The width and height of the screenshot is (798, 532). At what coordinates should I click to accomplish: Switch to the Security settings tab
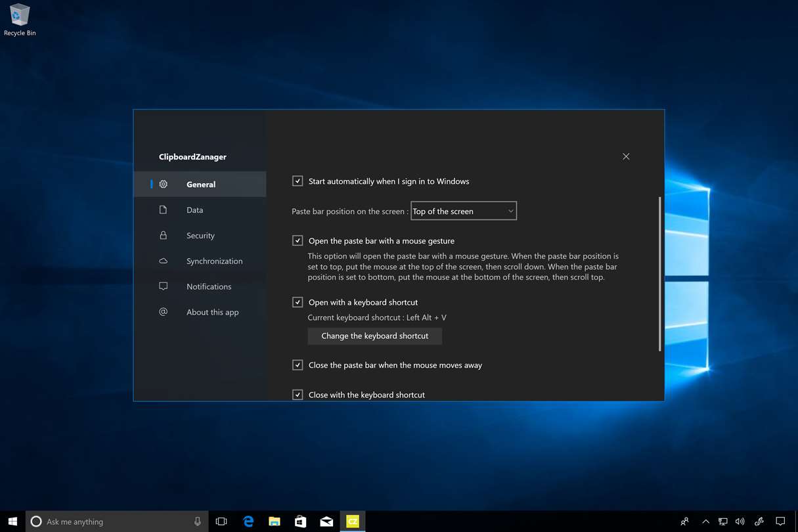pyautogui.click(x=200, y=236)
